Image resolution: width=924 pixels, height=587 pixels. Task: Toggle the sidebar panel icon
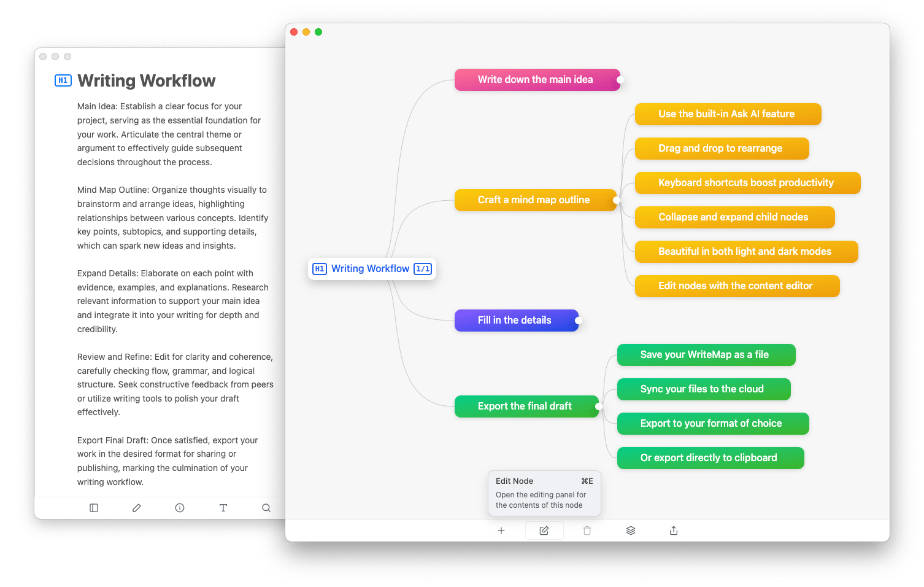[94, 508]
